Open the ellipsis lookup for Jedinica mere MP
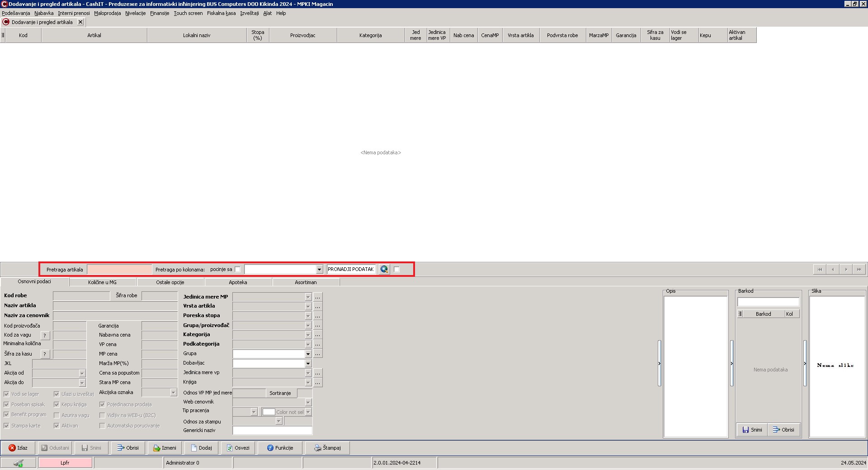 [318, 297]
